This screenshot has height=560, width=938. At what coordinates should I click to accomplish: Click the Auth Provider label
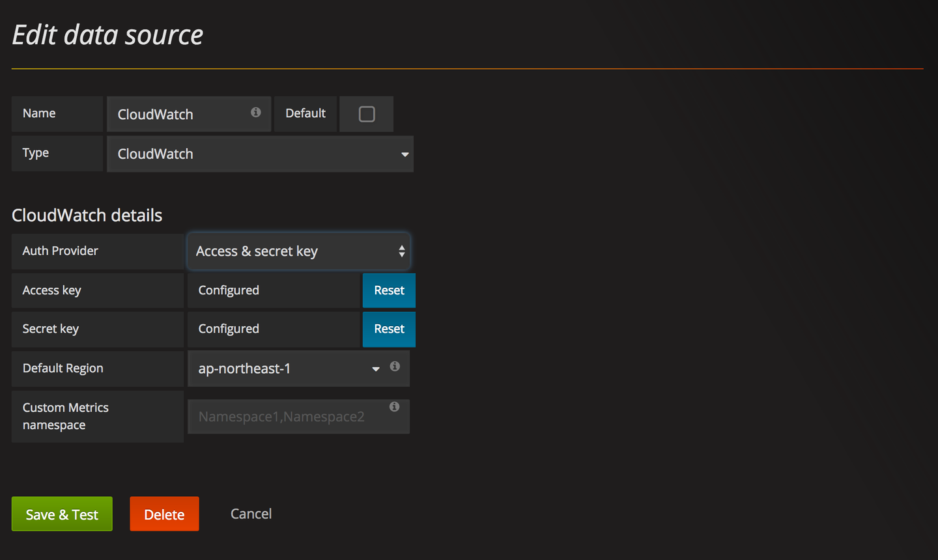coord(61,251)
